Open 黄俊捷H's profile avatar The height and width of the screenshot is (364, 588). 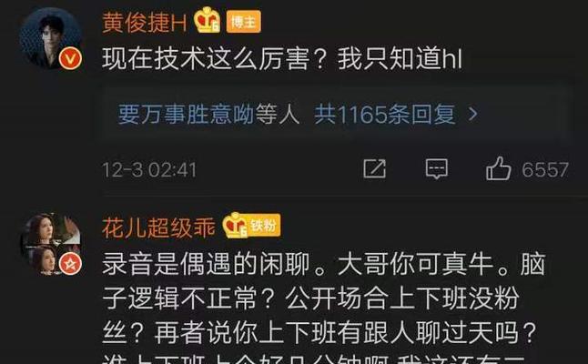[x=50, y=38]
